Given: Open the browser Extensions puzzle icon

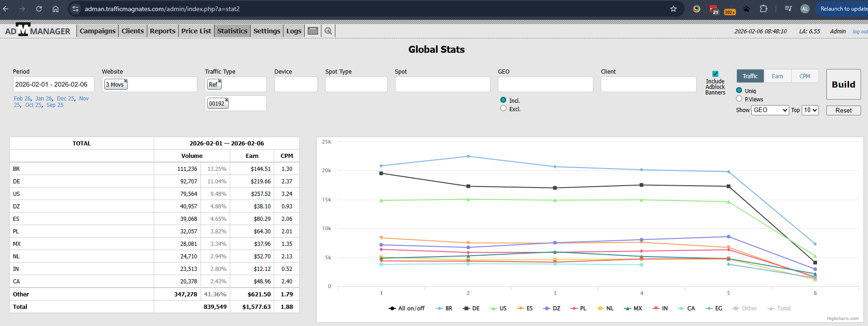Looking at the screenshot, I should click(763, 9).
